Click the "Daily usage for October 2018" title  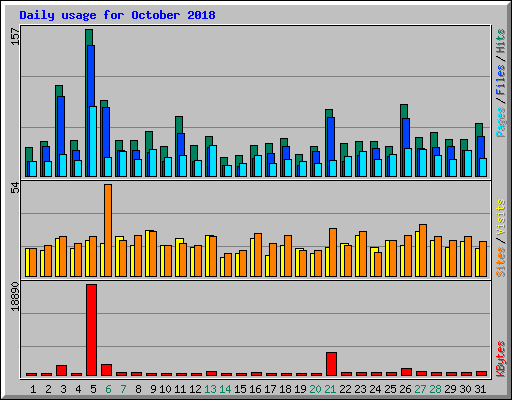tap(117, 15)
